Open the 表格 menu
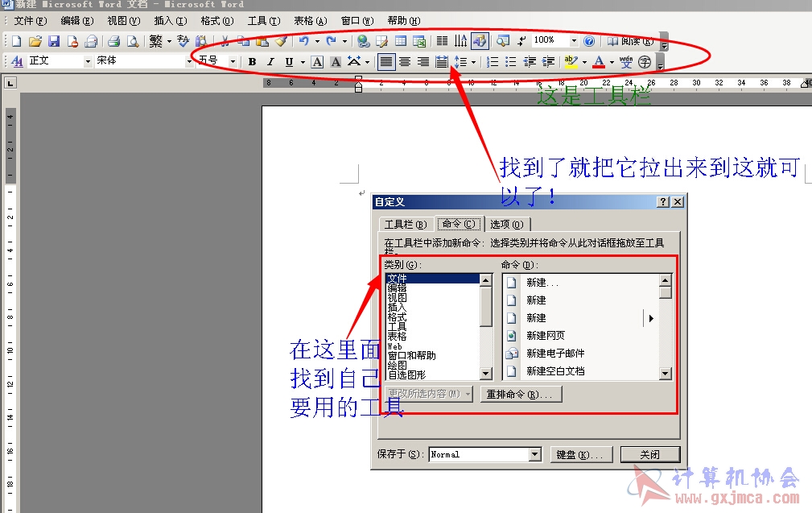Viewport: 812px width, 513px height. (x=310, y=21)
